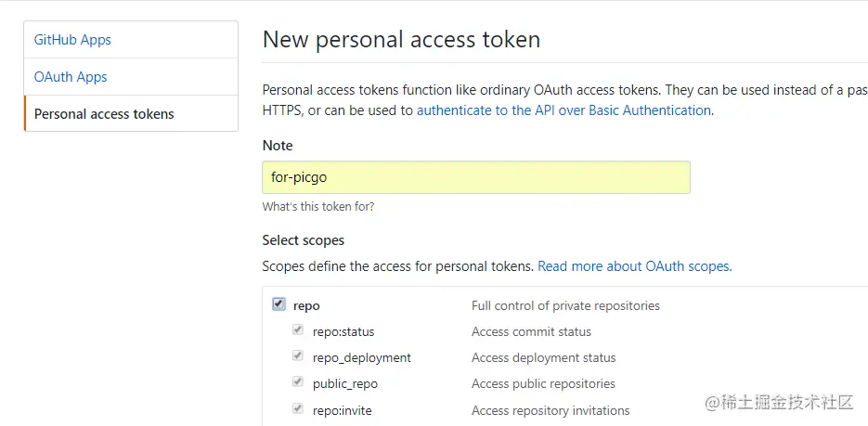Click the Note field label
This screenshot has height=426, width=868.
pos(278,146)
